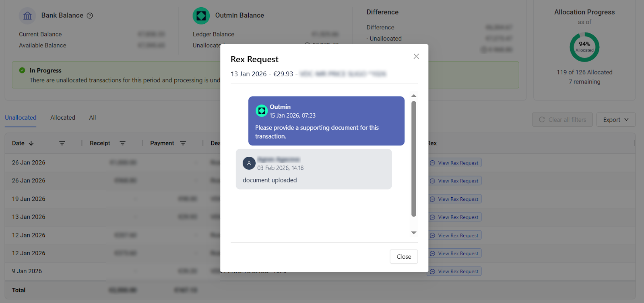Click the 19 Jan 2026 date cell
644x303 pixels.
pyautogui.click(x=29, y=199)
